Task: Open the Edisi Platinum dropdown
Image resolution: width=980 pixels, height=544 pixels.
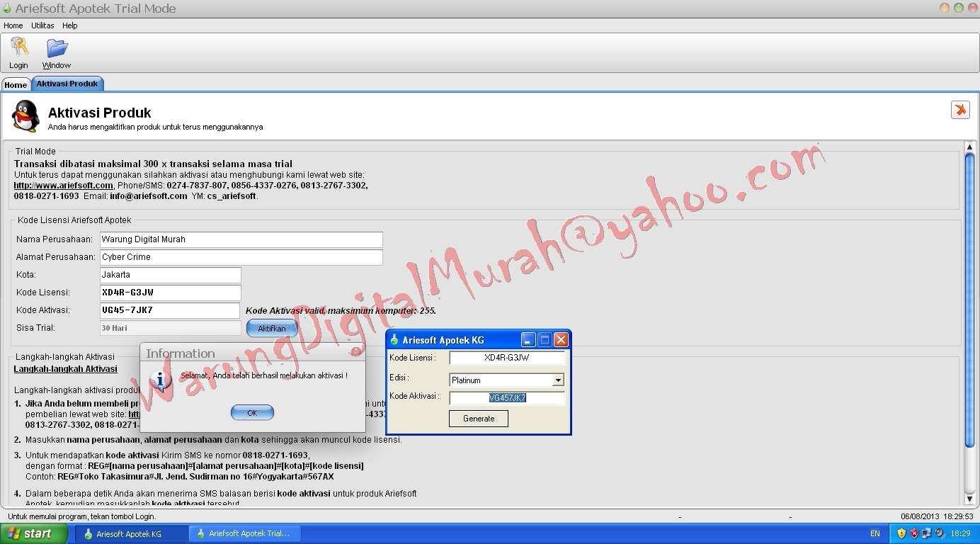Action: point(558,380)
